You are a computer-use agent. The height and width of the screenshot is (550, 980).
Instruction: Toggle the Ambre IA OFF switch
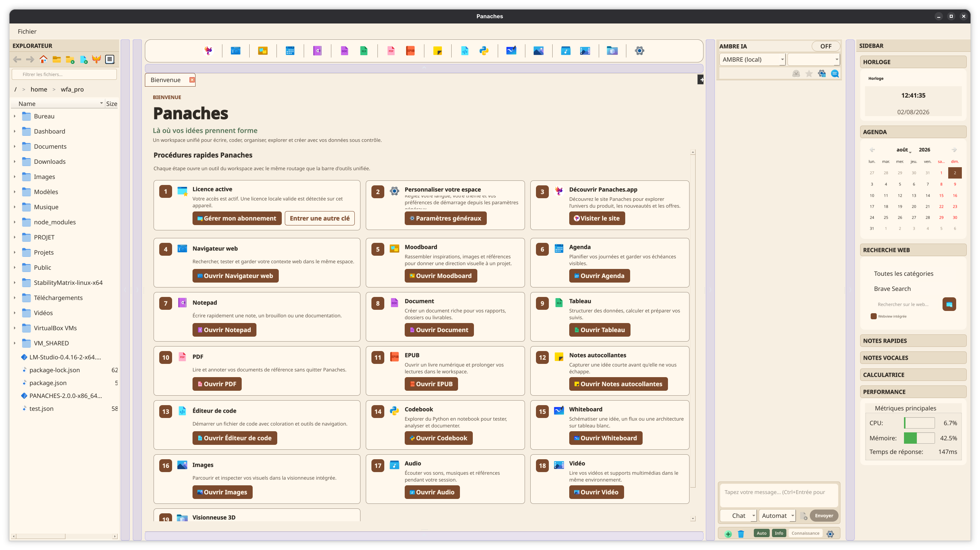pos(826,46)
